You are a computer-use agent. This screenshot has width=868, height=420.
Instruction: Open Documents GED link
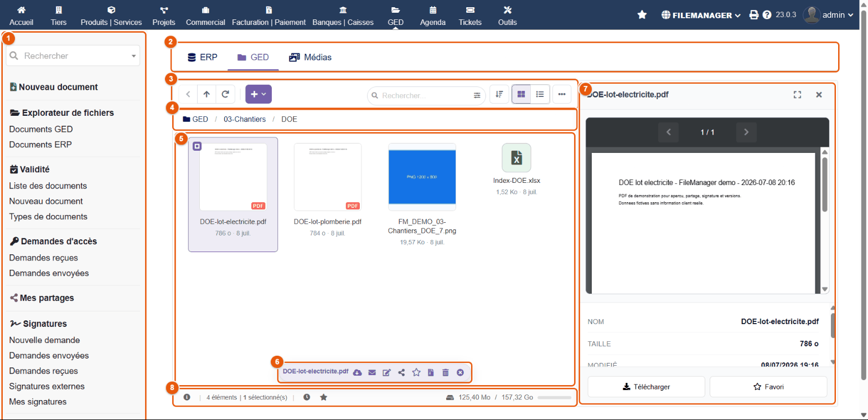click(x=41, y=129)
